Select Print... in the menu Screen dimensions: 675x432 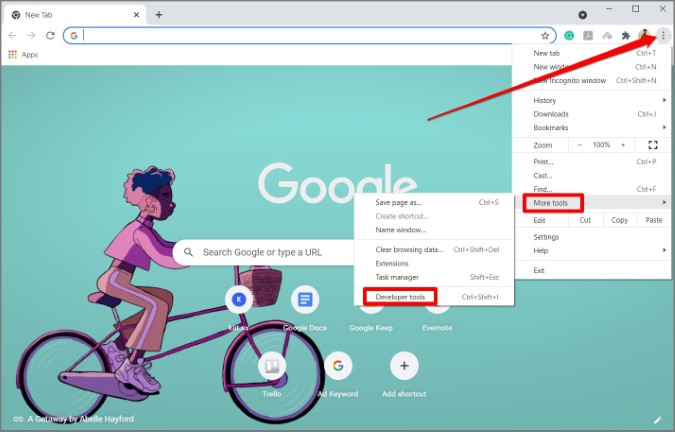pyautogui.click(x=592, y=162)
